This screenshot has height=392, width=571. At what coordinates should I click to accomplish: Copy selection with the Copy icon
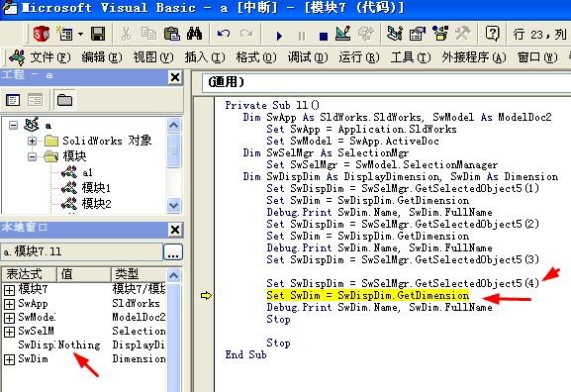coord(148,35)
